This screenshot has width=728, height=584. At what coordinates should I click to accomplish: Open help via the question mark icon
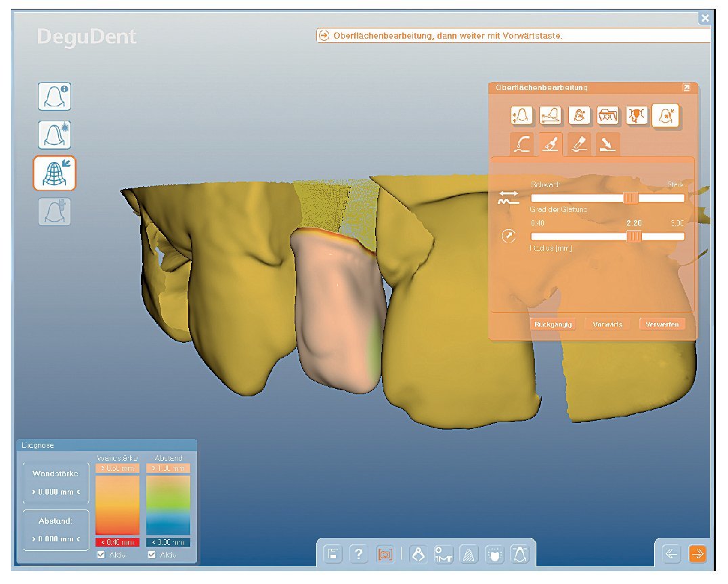coord(359,554)
